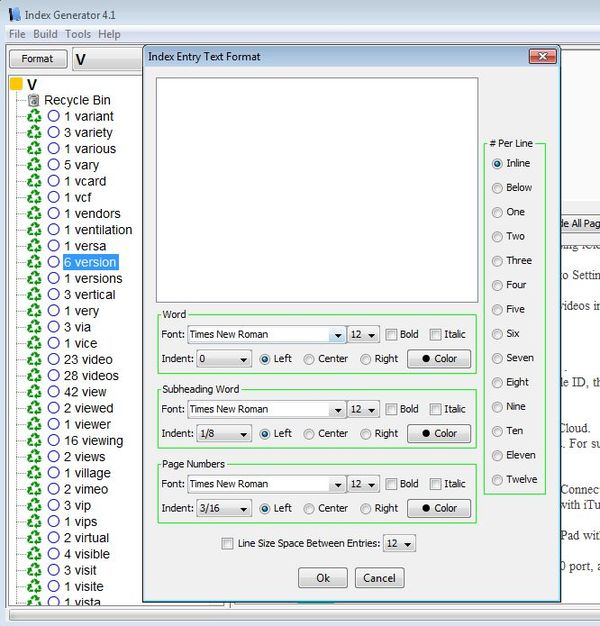Click the recycle icon beside 'variety'

(34, 132)
